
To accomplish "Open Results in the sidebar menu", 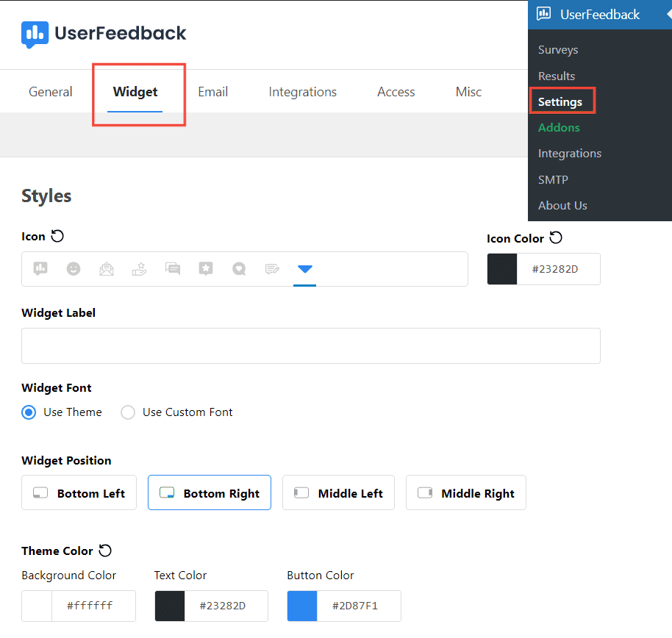I will tap(557, 76).
